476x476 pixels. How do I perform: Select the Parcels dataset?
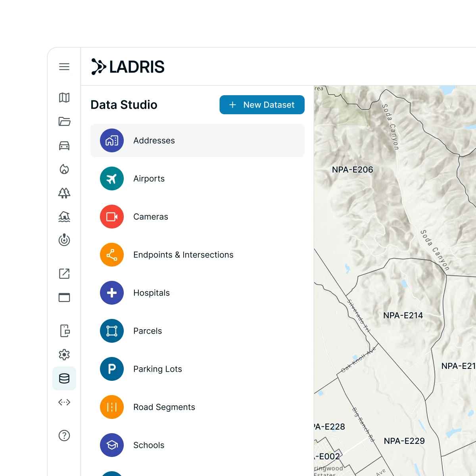pyautogui.click(x=147, y=331)
